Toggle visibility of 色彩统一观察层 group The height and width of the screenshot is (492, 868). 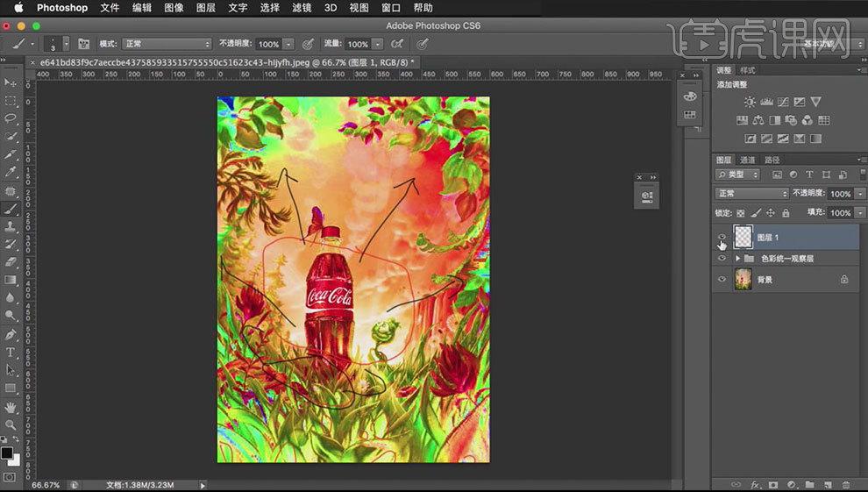[x=722, y=259]
